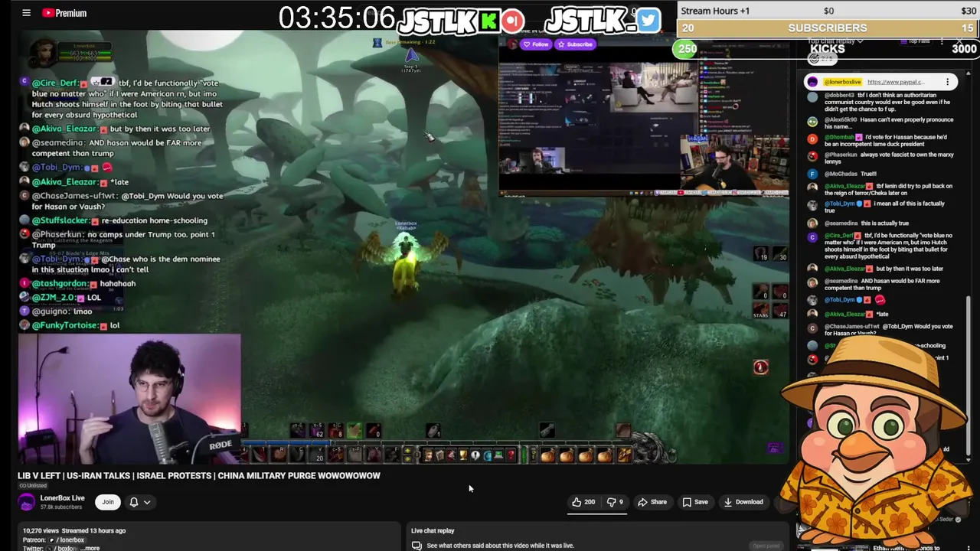Click the Subscribe button in embedded stream
980x551 pixels.
pyautogui.click(x=576, y=44)
